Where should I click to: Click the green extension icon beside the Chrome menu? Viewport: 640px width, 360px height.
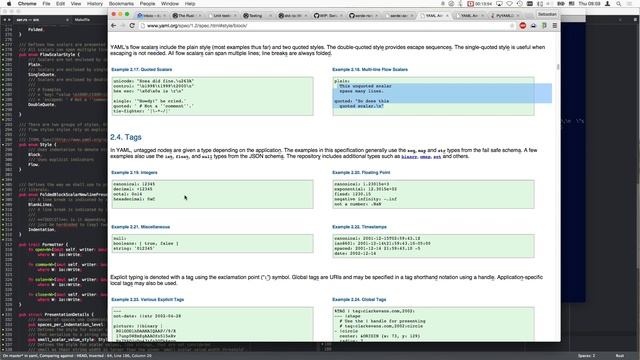[544, 26]
